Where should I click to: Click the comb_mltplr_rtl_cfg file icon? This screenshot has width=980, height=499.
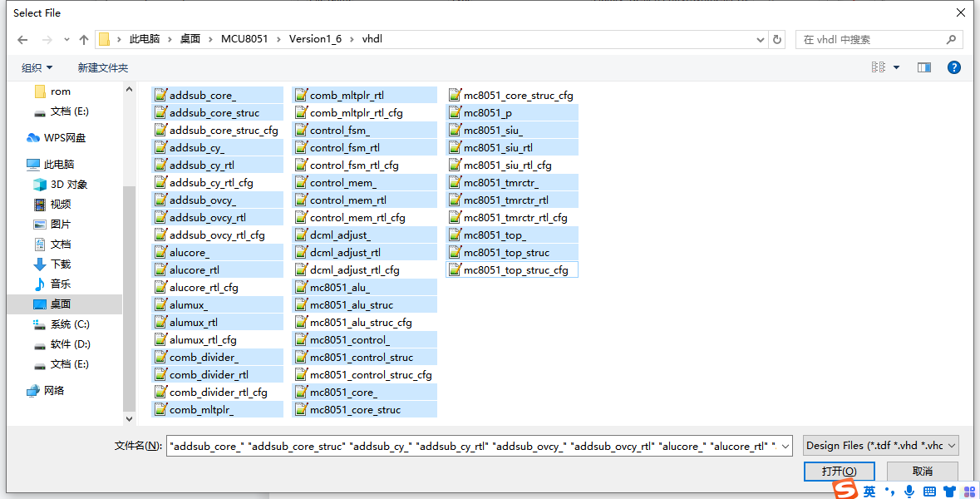(x=301, y=112)
